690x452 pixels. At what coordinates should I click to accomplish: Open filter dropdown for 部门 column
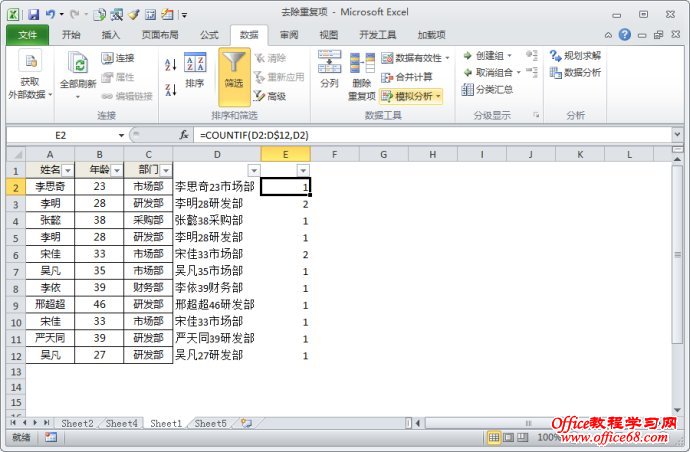click(166, 170)
